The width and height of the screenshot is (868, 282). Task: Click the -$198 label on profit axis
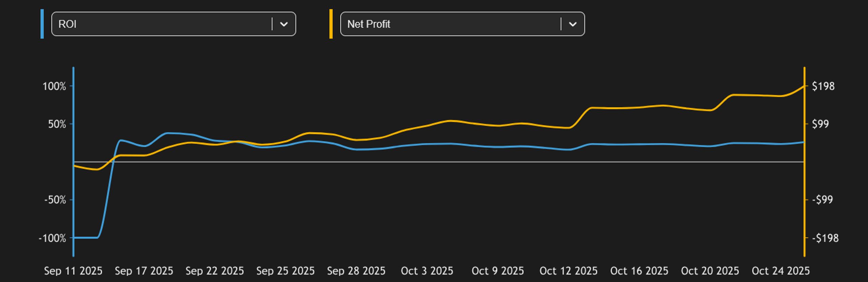click(x=825, y=238)
